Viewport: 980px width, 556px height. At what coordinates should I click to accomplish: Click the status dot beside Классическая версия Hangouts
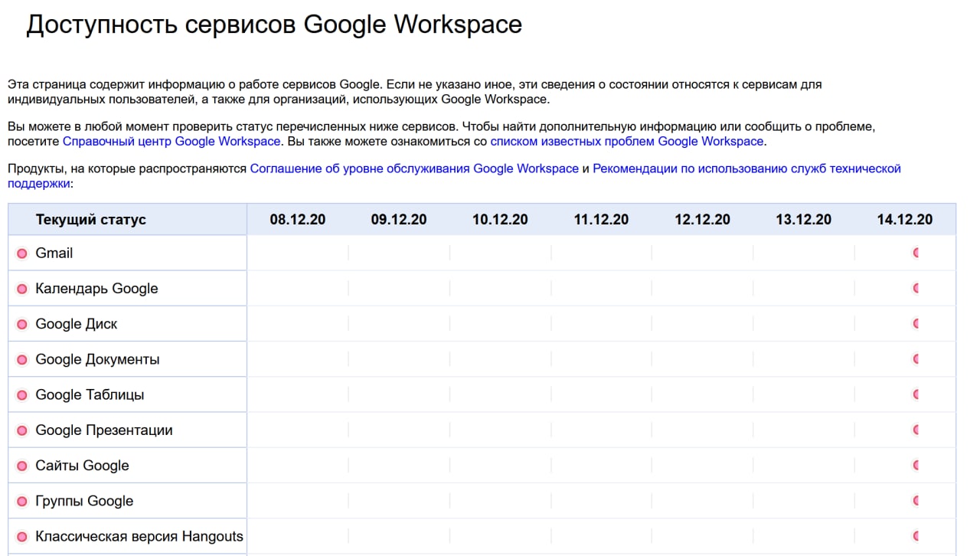coord(22,537)
